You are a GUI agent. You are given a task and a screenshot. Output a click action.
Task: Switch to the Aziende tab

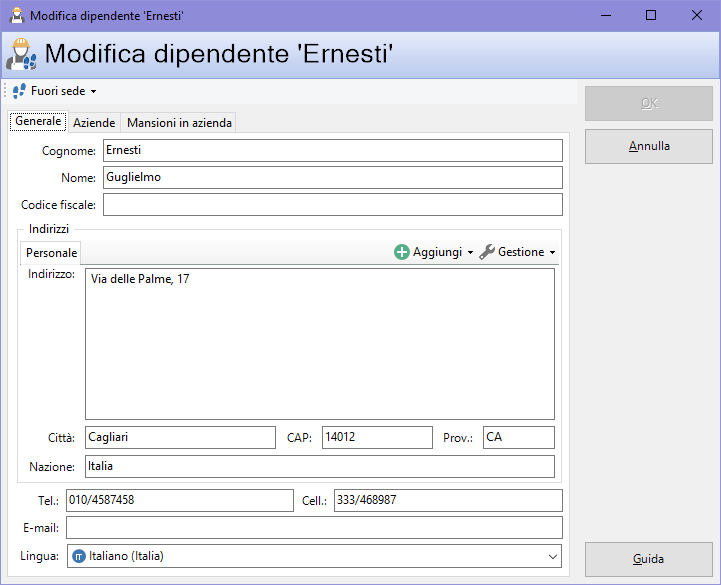pos(94,122)
